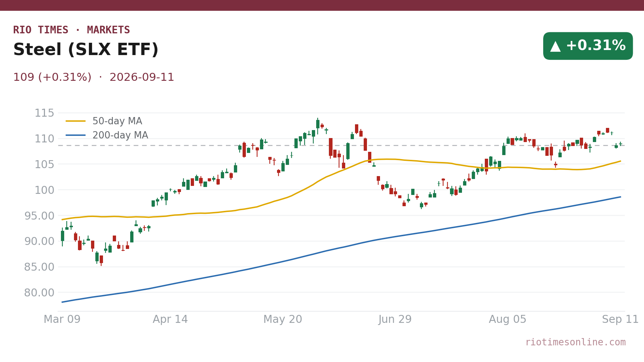Click the 'Jun 29' x-axis date label

coord(395,320)
